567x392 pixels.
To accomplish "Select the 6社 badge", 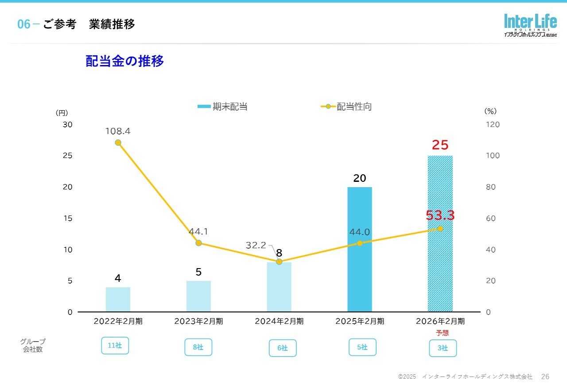I will pyautogui.click(x=283, y=348).
